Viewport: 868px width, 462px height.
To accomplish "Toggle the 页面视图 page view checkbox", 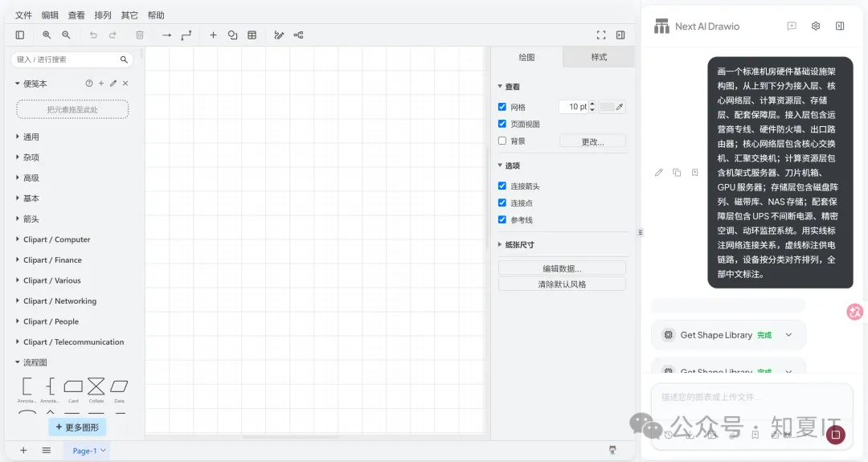I will (x=502, y=124).
